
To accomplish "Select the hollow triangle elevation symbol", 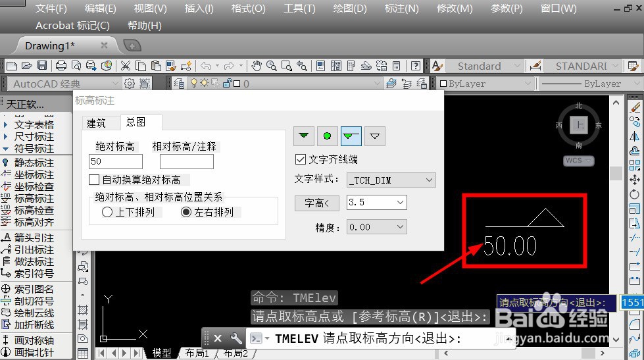I will [x=375, y=136].
